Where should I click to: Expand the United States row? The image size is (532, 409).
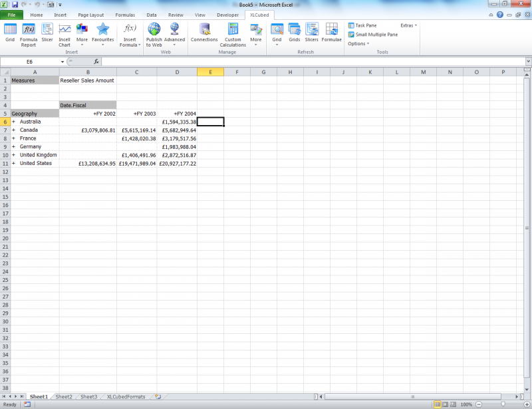13,163
